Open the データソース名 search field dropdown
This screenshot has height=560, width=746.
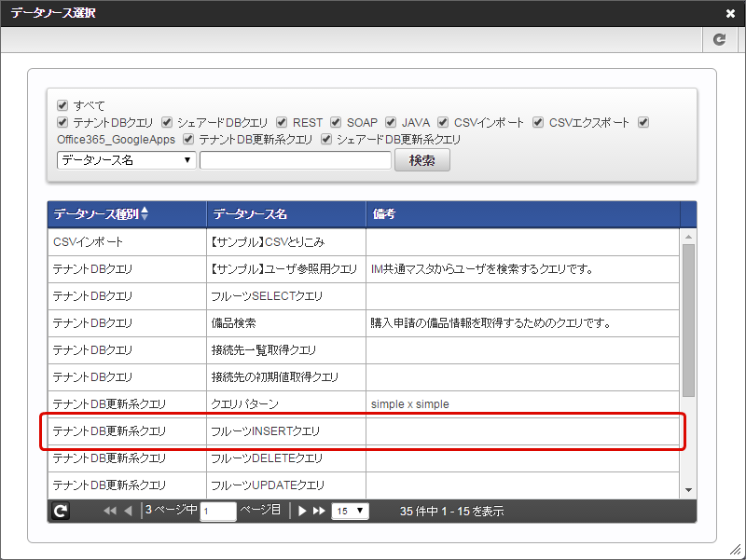click(126, 160)
